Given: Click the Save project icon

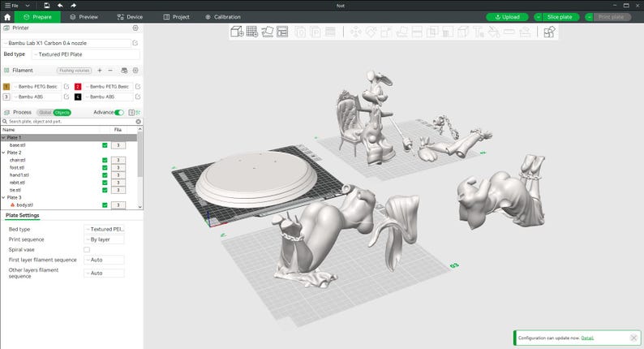Looking at the screenshot, I should [x=46, y=6].
